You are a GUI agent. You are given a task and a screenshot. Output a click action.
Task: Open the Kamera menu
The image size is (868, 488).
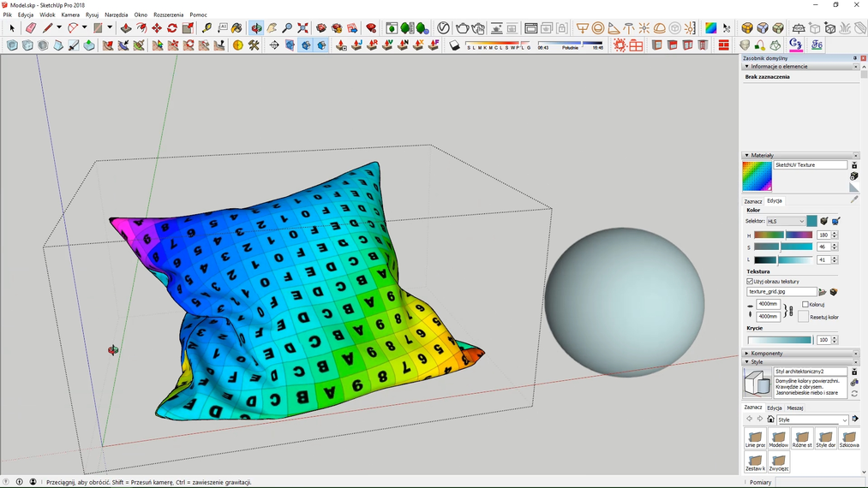pyautogui.click(x=70, y=15)
